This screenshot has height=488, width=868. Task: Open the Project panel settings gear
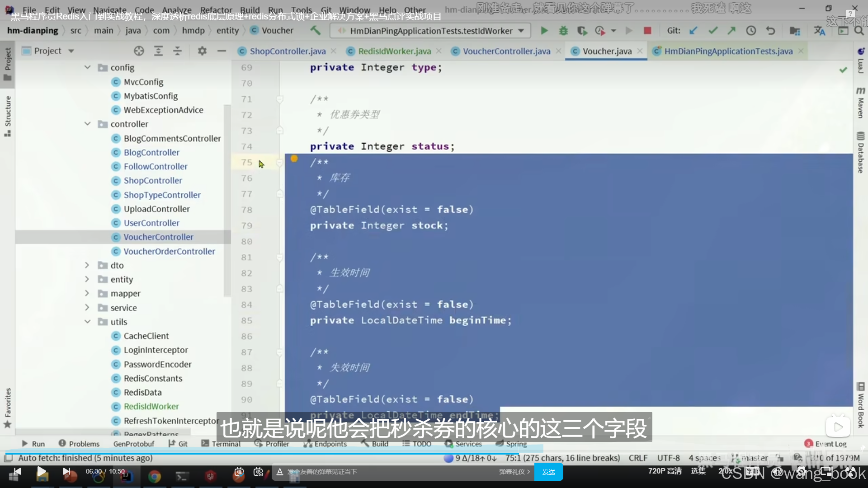click(x=202, y=51)
